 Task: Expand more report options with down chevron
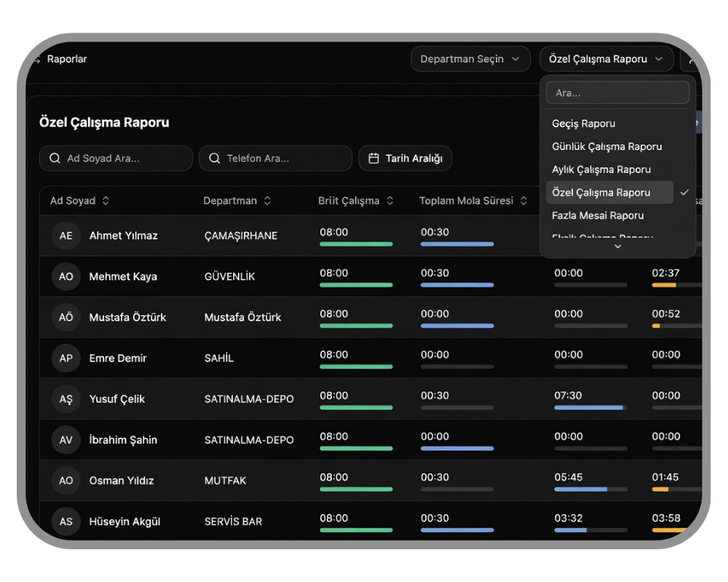618,247
